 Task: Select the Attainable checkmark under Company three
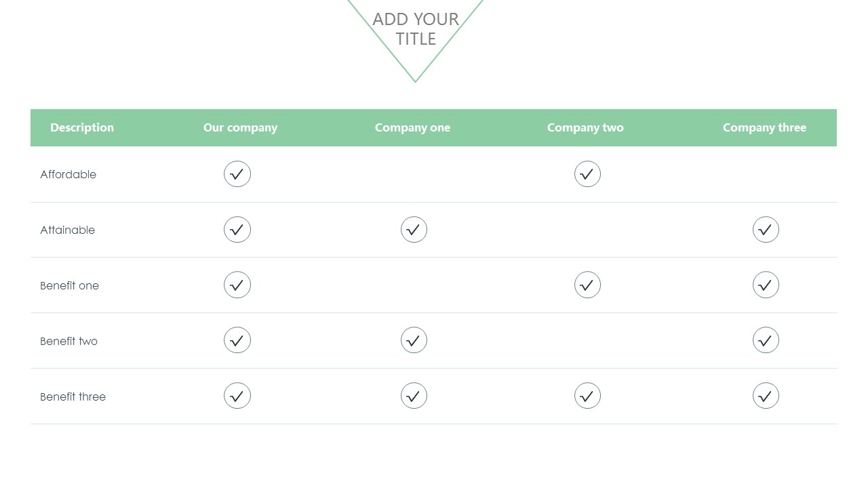(766, 230)
